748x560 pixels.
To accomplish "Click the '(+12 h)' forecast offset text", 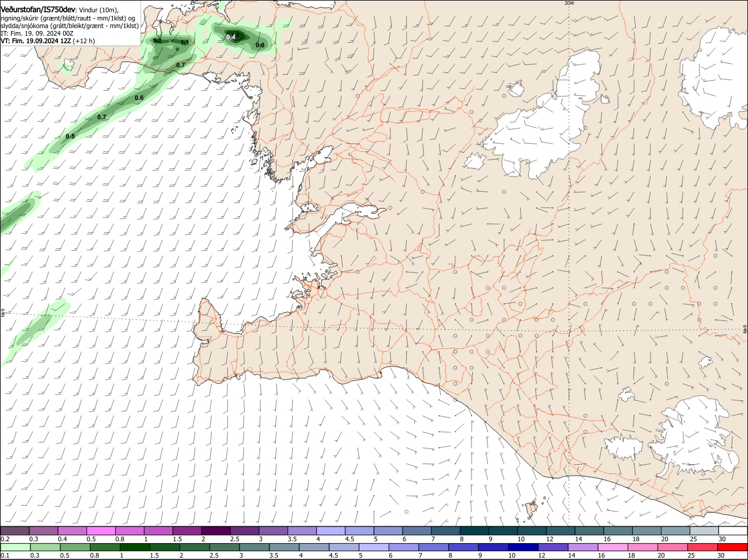I will point(85,41).
